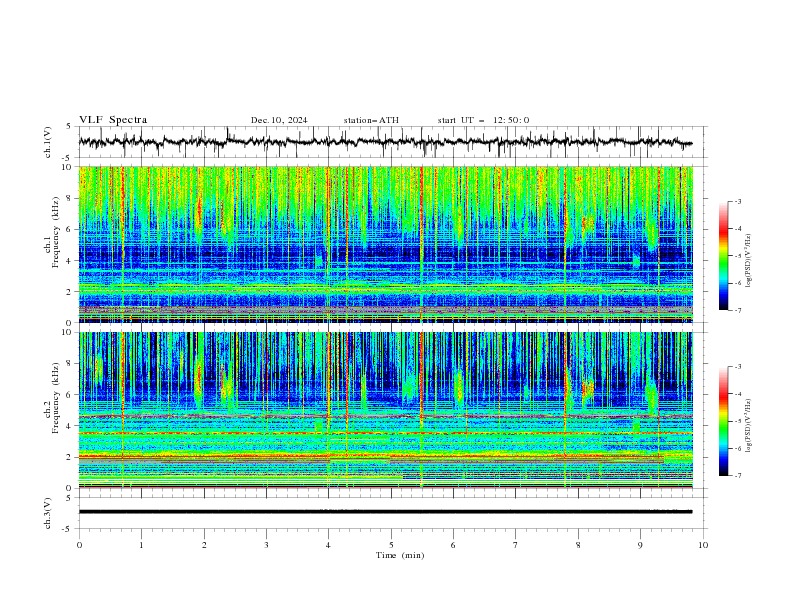Click the "8" tick on the time axis
Screen dimensions: 792x612
[x=578, y=545]
